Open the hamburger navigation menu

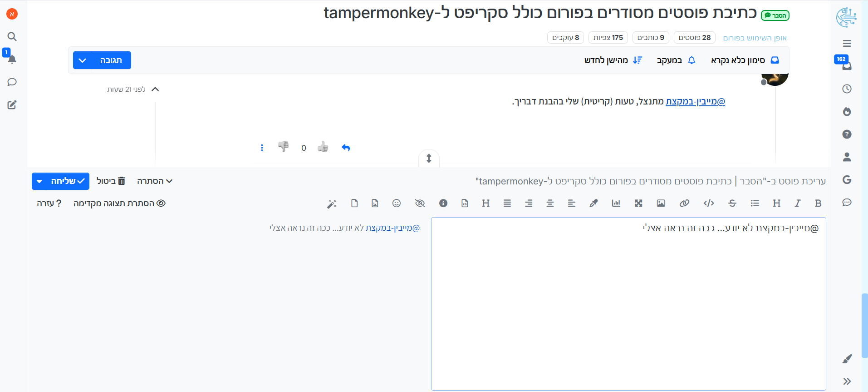tap(847, 44)
